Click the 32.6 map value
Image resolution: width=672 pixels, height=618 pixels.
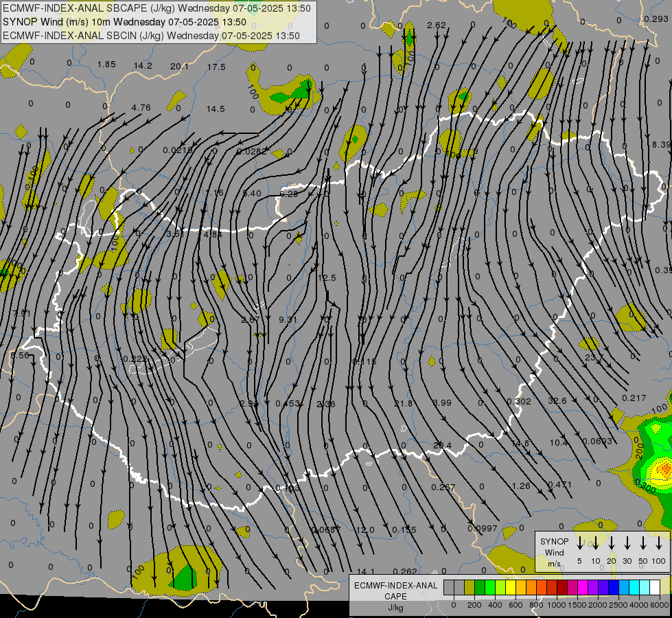coord(557,400)
